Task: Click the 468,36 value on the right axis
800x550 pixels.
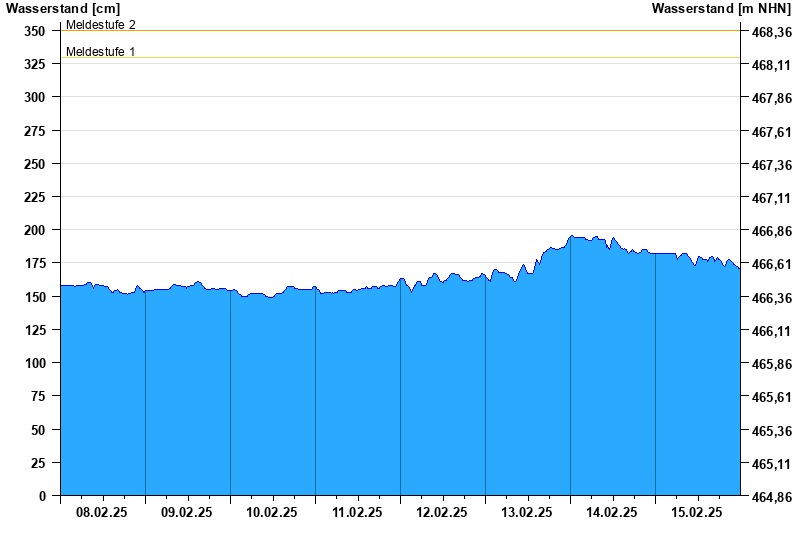Action: point(771,32)
